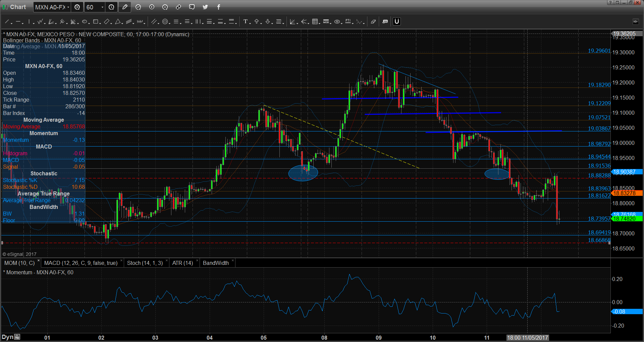The width and height of the screenshot is (644, 342).
Task: Share chart via Twitter icon
Action: pos(205,7)
